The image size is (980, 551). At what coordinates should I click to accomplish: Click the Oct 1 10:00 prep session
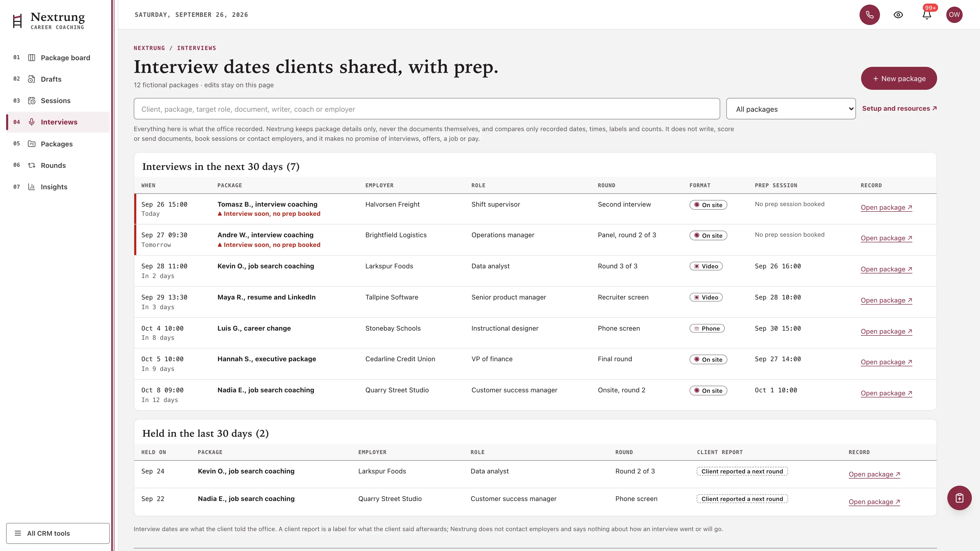pos(776,390)
